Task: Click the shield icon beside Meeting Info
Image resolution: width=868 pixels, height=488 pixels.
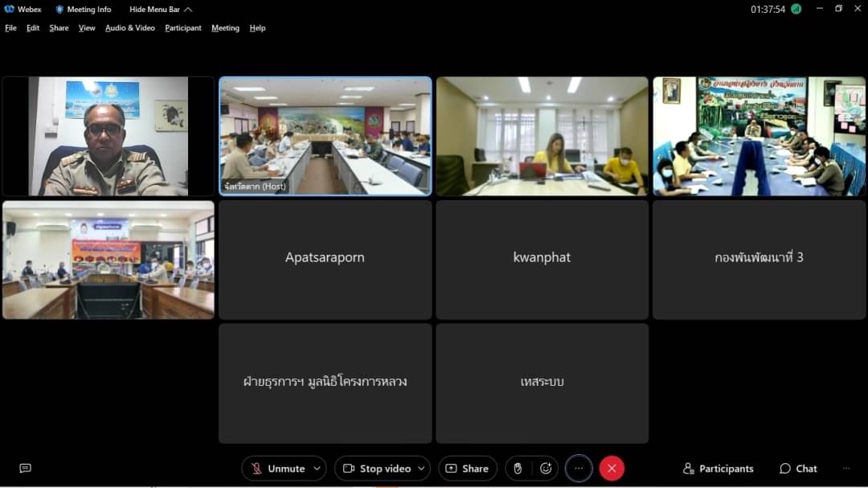Action: coord(59,10)
